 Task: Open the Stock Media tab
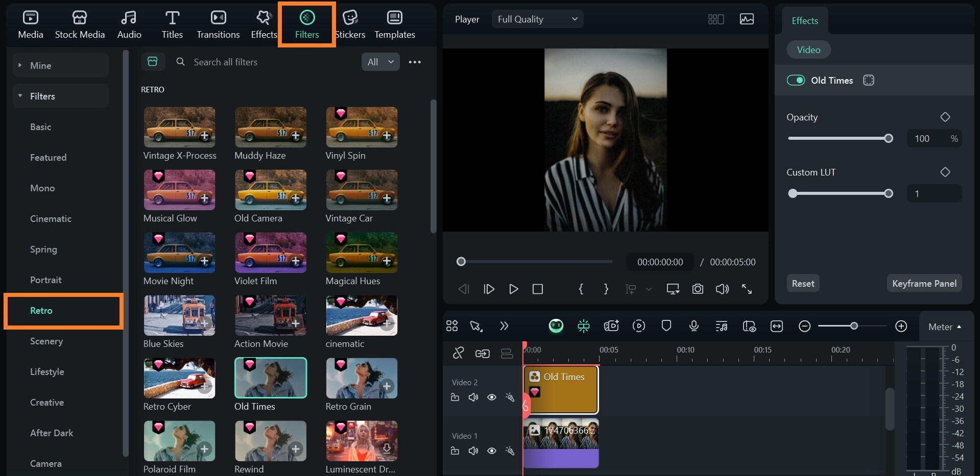point(80,24)
